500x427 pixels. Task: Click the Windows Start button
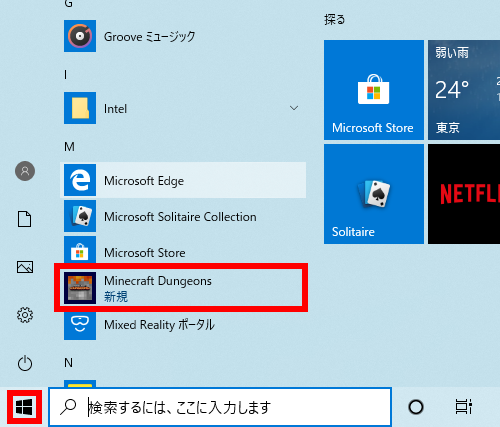(24, 407)
